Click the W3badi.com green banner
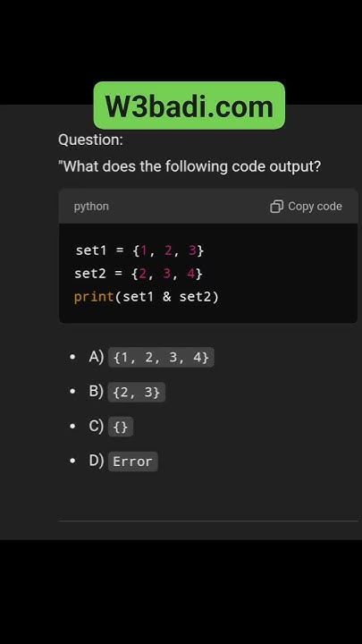This screenshot has height=644, width=362. coord(189,106)
